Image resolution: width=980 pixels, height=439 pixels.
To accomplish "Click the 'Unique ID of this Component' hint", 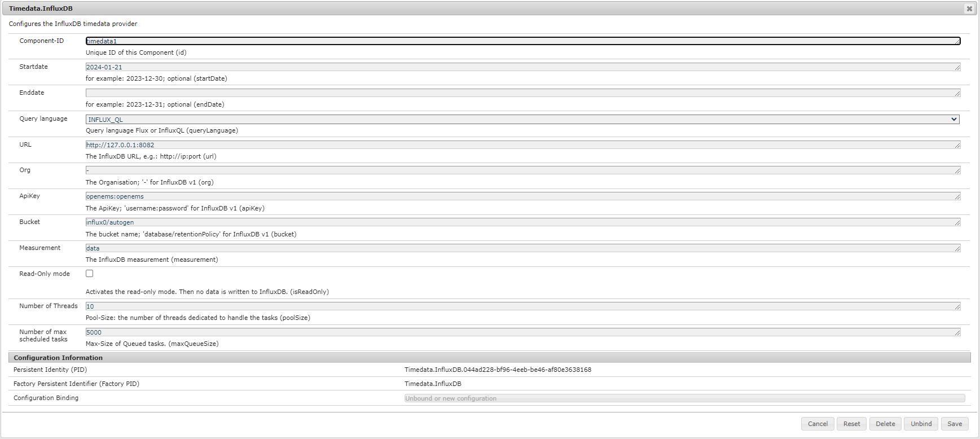I will 136,52.
